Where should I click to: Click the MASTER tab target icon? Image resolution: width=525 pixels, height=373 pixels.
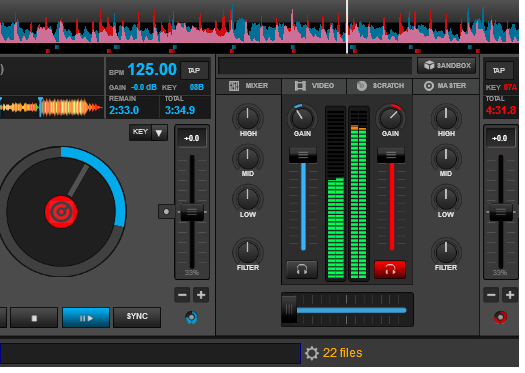tap(429, 86)
